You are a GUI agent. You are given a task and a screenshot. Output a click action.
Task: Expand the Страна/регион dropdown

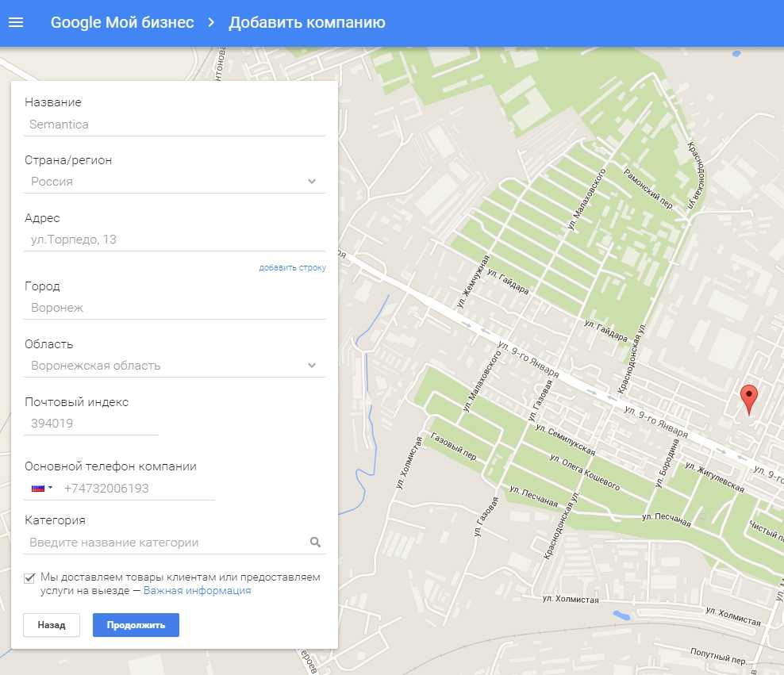[311, 182]
